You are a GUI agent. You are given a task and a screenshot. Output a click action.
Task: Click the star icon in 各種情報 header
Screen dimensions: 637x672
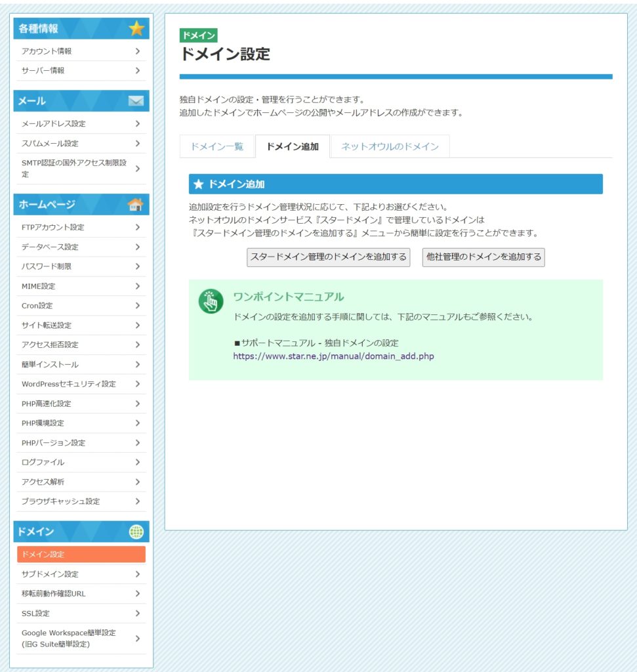coord(136,28)
